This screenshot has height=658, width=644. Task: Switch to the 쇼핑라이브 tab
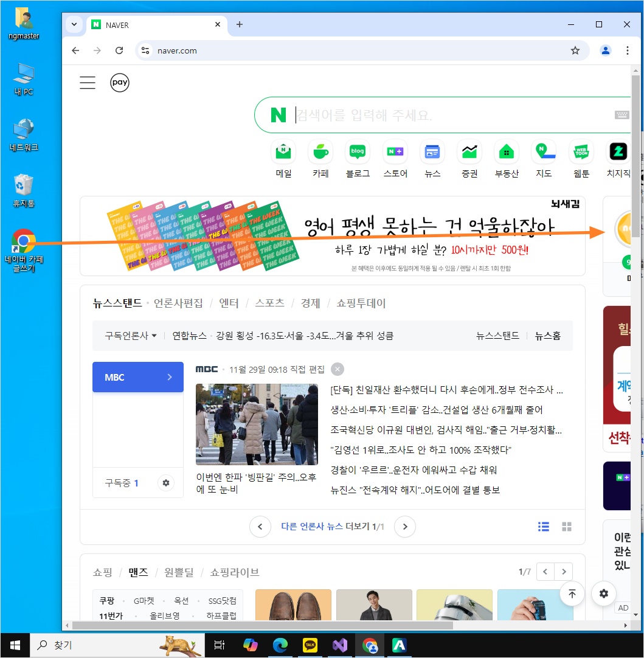point(235,572)
